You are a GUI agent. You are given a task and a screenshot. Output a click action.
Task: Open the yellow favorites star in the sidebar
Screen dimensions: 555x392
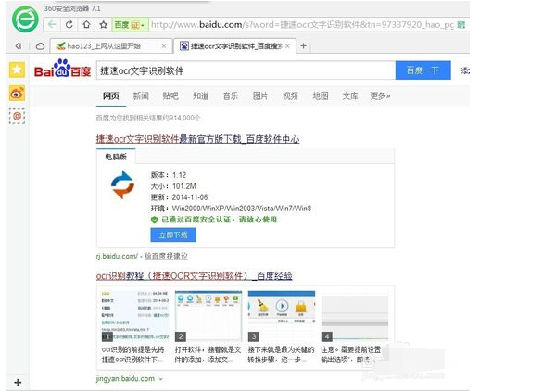(17, 70)
